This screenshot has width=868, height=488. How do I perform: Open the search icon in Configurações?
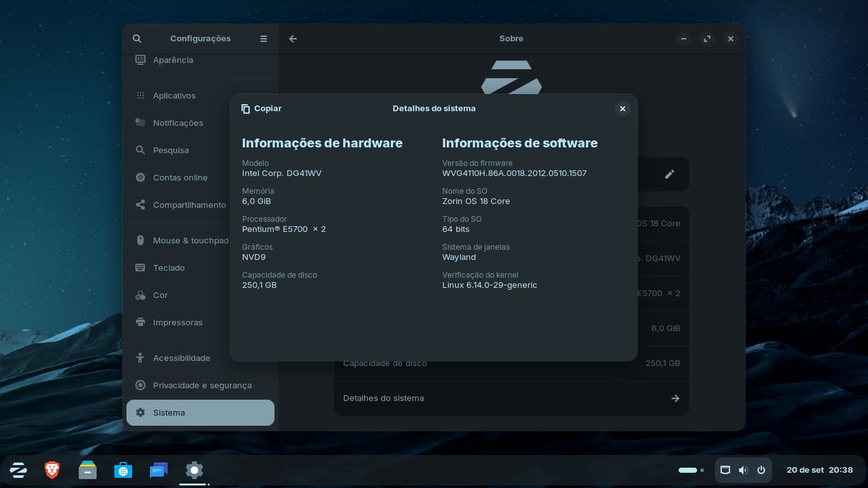click(x=137, y=39)
